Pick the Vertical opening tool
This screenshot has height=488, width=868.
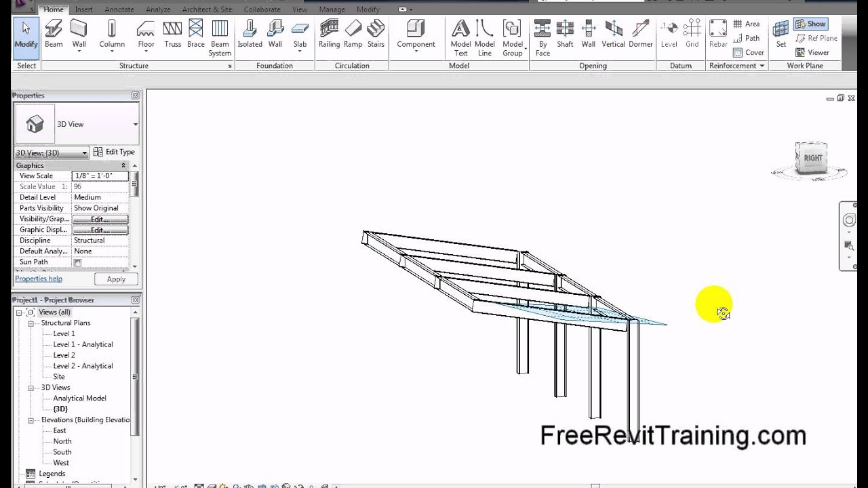(x=613, y=34)
